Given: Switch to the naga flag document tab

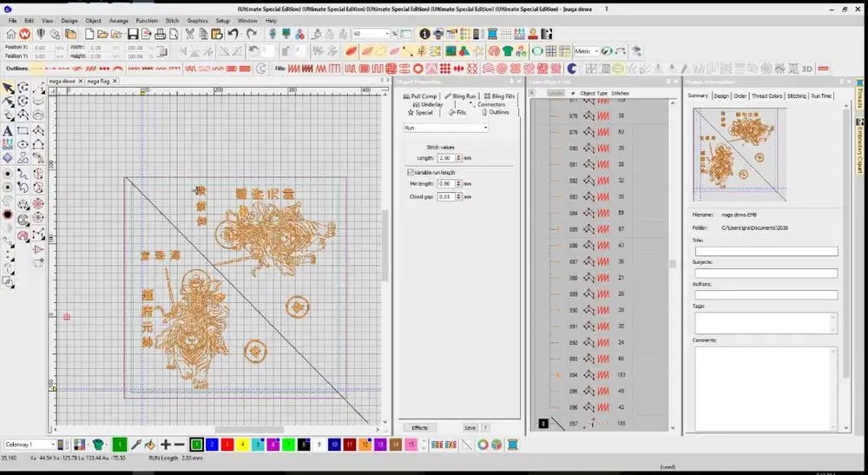Looking at the screenshot, I should click(x=98, y=81).
